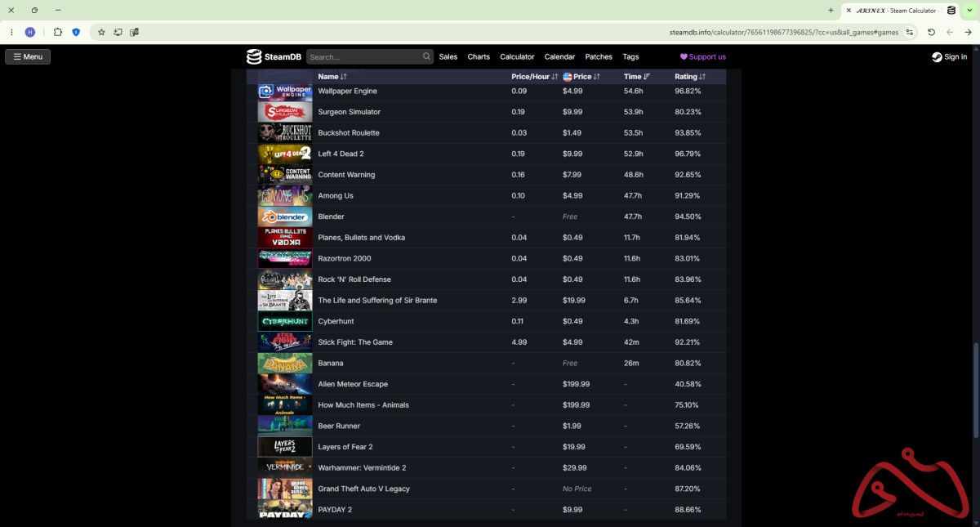Click the page vertical scrollbar thumb
This screenshot has height=527, width=980.
click(976, 390)
